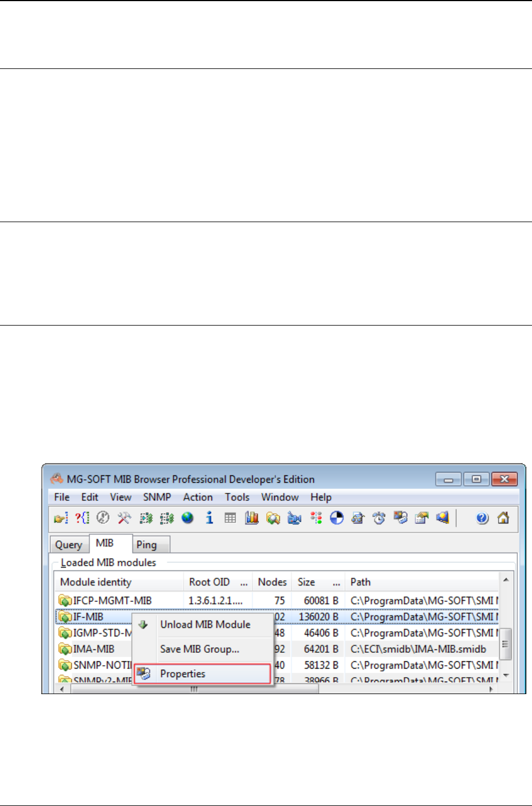The height and width of the screenshot is (806, 532).
Task: Click vertical scrollbar down arrow in module list
Action: pos(505,675)
